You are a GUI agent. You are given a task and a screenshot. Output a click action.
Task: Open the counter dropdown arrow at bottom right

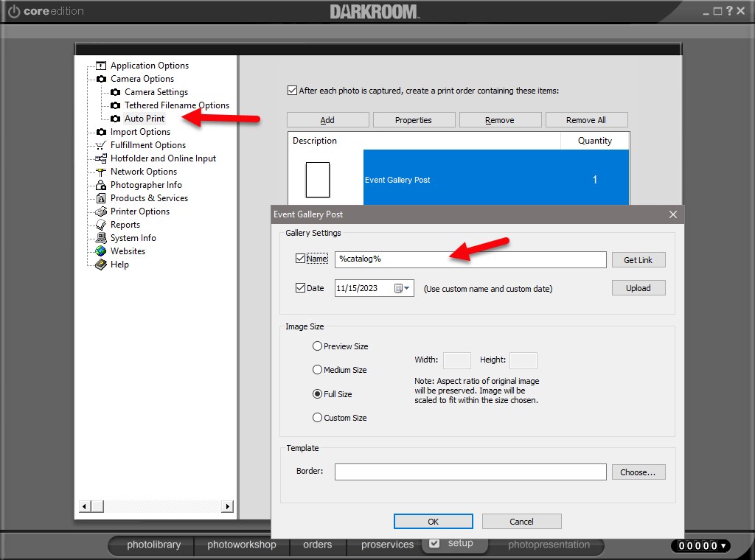click(x=723, y=545)
